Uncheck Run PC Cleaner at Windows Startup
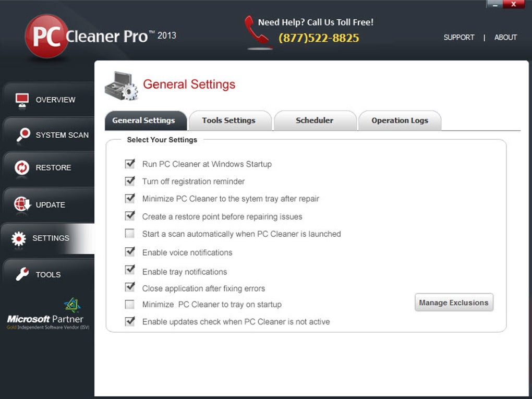The height and width of the screenshot is (399, 532). click(130, 164)
